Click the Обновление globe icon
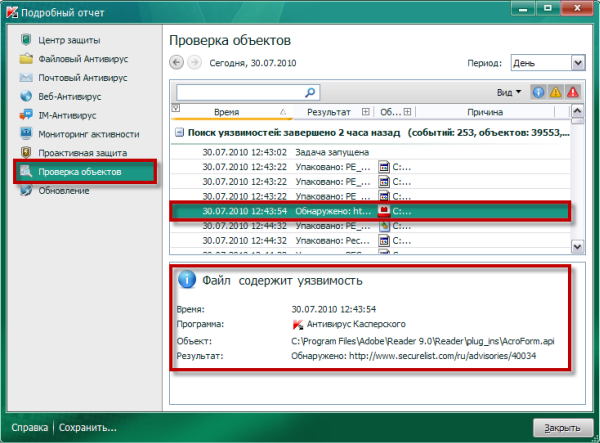This screenshot has height=443, width=600. point(26,190)
